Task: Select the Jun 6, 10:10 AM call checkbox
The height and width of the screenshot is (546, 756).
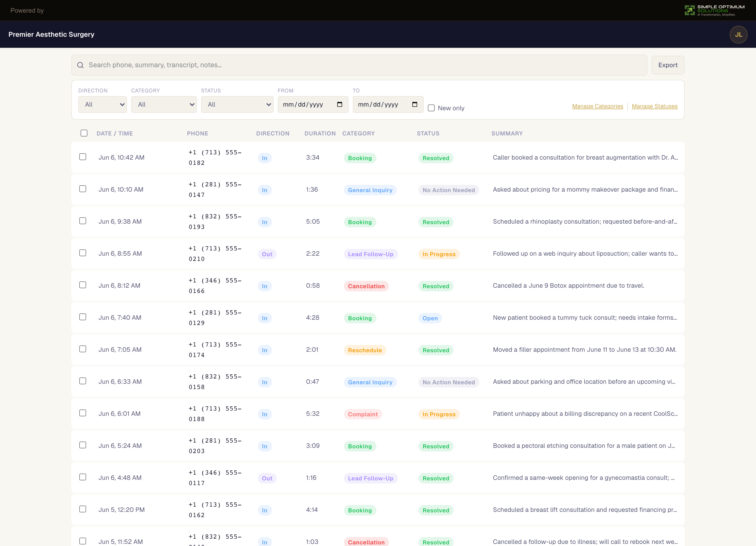Action: click(x=83, y=189)
